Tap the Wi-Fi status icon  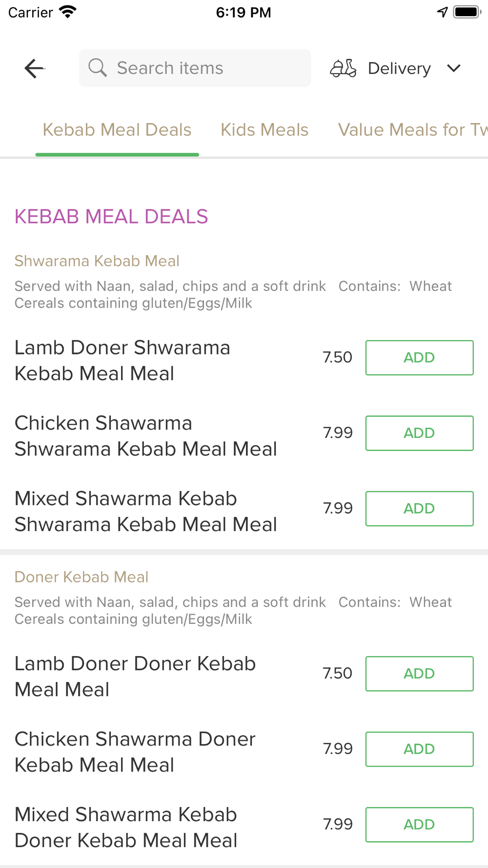point(67,12)
